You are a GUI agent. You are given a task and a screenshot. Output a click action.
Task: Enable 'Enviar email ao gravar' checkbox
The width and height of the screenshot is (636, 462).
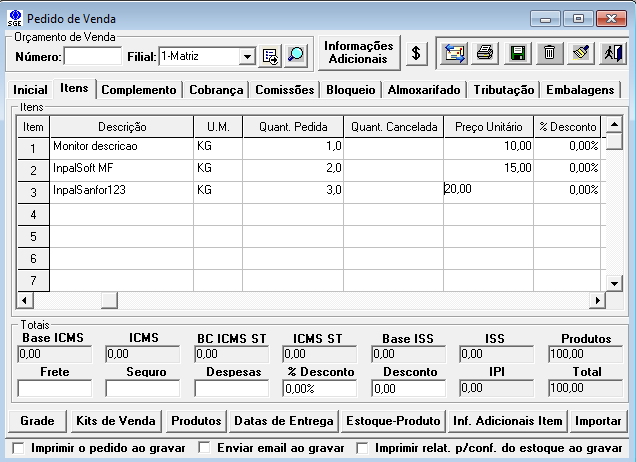[205, 448]
